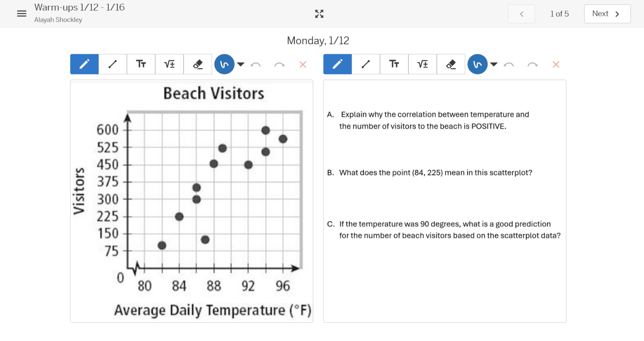The image size is (644, 341).
Task: Expand the draw style dropdown on the right toolbar
Action: (494, 64)
